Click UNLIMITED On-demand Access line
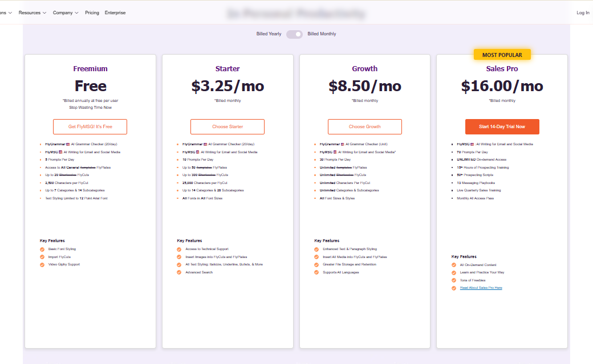Screen dimensions: 593x364 click(481, 159)
